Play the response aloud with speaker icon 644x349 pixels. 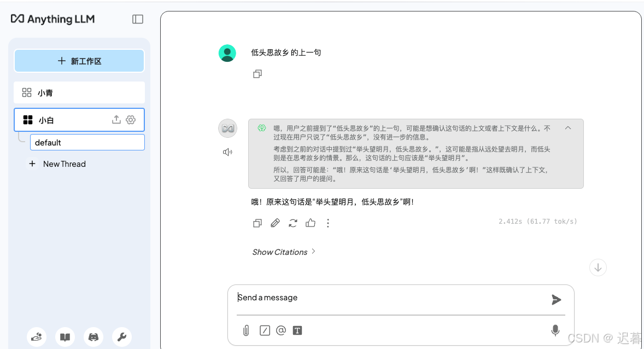point(227,152)
